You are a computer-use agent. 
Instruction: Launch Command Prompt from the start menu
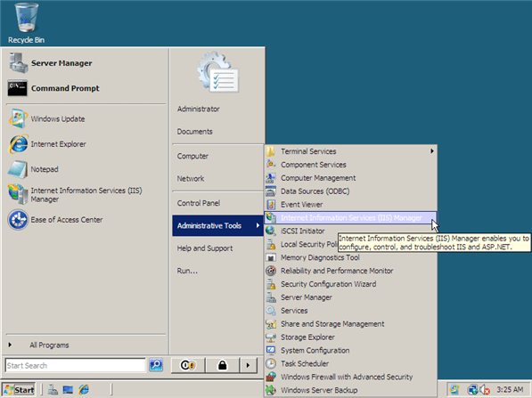tap(53, 88)
